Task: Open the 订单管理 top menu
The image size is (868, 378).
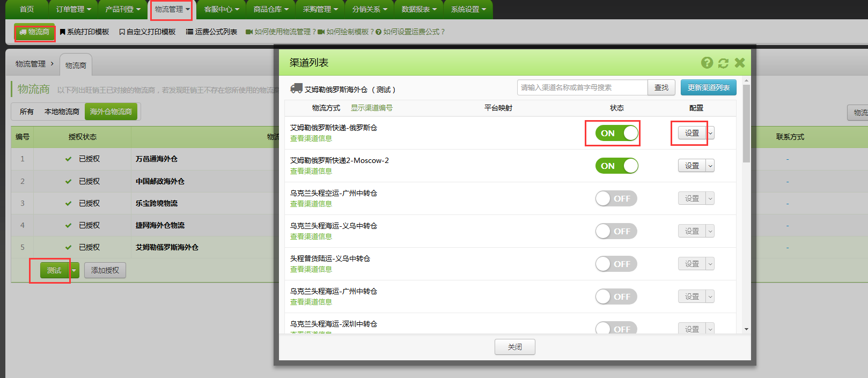Action: pos(73,9)
